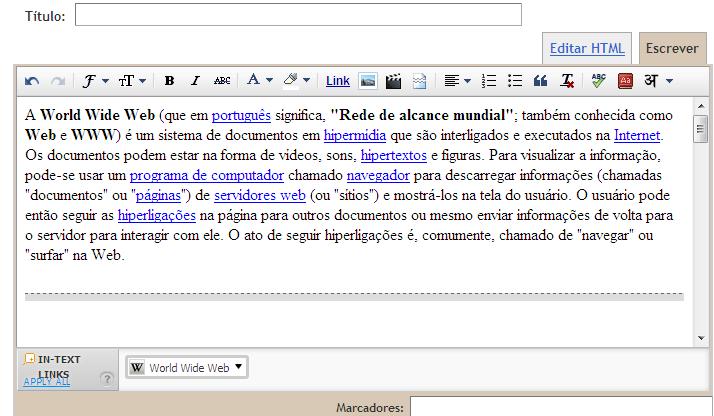The width and height of the screenshot is (714, 416).
Task: Follow the 'português' link
Action: 241,116
